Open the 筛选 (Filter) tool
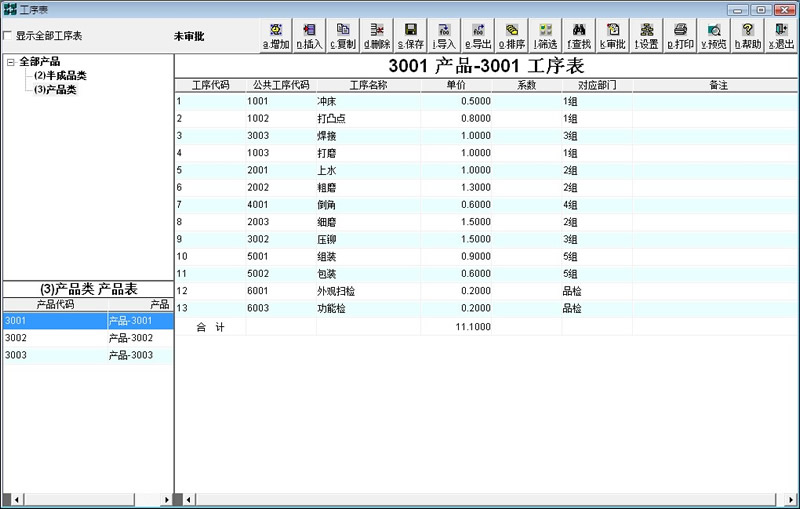 [x=545, y=36]
